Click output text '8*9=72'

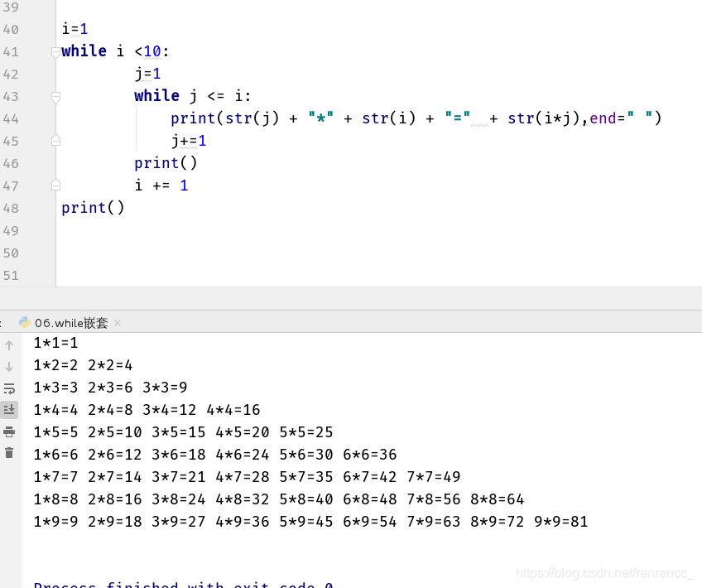(x=498, y=523)
